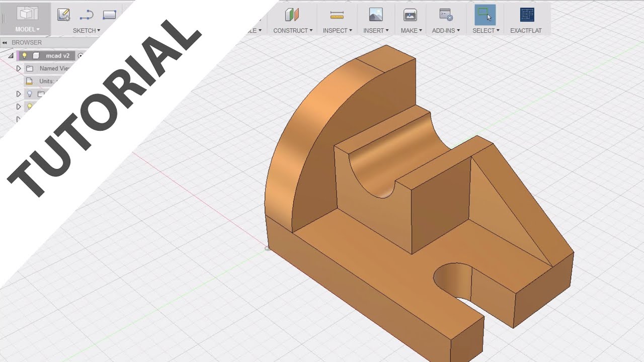Click the Inspect measure ruler icon
644x362 pixels.
click(337, 15)
